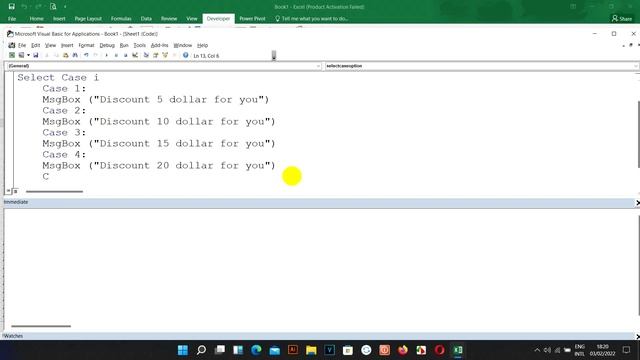Open the Insert object dropdown arrow in VBA toolbar
Viewport: 640px width, 360px height.
(28, 55)
